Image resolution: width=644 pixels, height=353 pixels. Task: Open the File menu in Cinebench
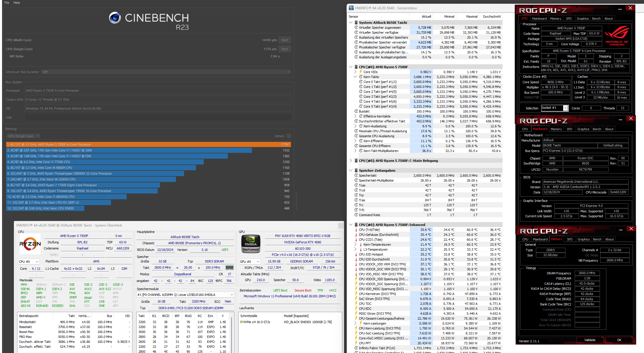click(x=7, y=3)
